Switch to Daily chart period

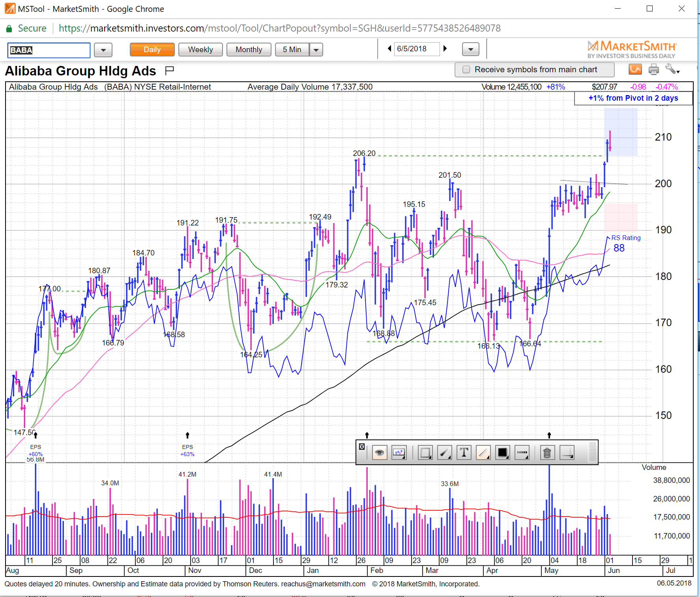pos(152,49)
